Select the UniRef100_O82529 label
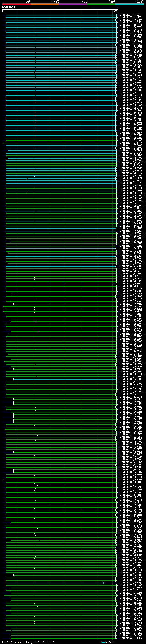The image size is (146, 644). click(x=131, y=65)
